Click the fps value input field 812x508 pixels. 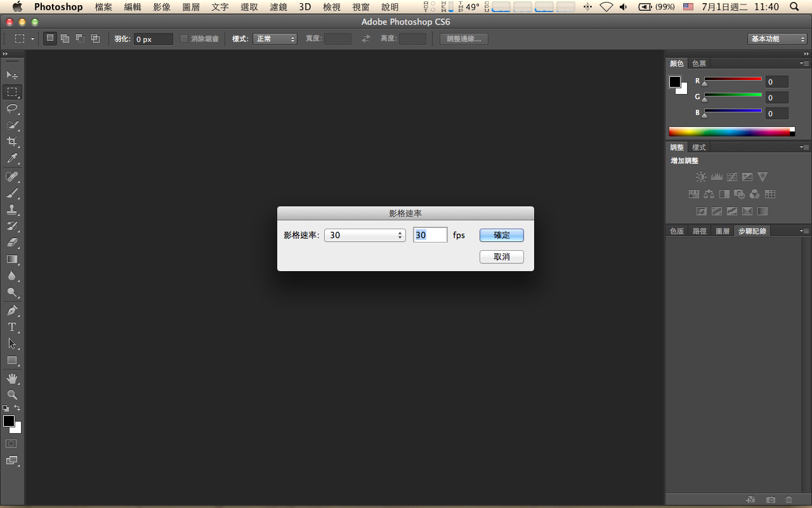point(430,235)
